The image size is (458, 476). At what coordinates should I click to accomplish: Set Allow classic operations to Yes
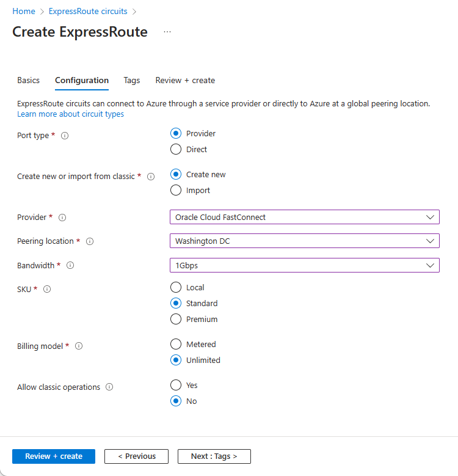[x=176, y=385]
